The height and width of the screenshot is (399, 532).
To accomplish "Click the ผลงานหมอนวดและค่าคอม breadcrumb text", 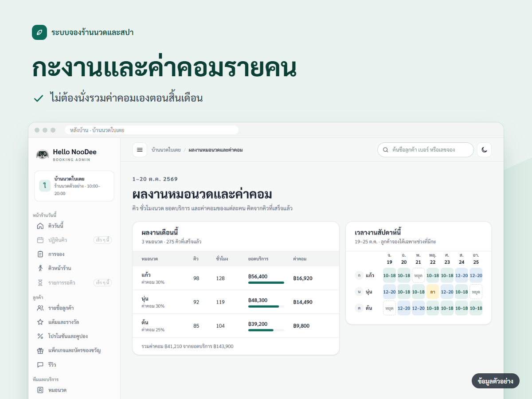I will pyautogui.click(x=215, y=150).
